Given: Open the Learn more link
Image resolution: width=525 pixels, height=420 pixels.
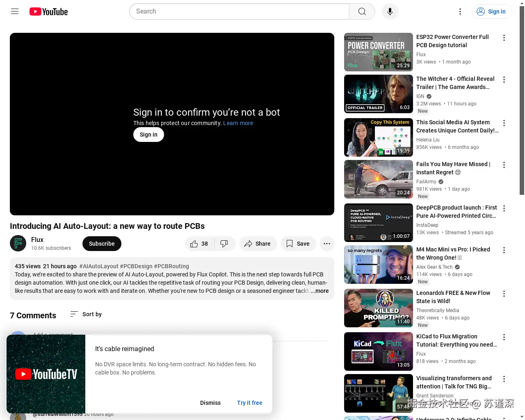Looking at the screenshot, I should tap(238, 123).
